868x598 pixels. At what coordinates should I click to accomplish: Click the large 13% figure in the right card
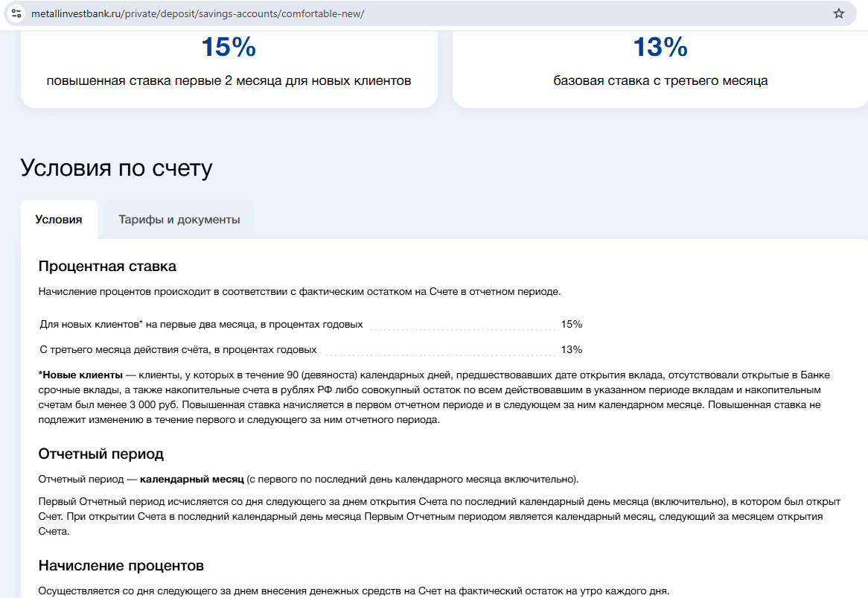pos(660,48)
